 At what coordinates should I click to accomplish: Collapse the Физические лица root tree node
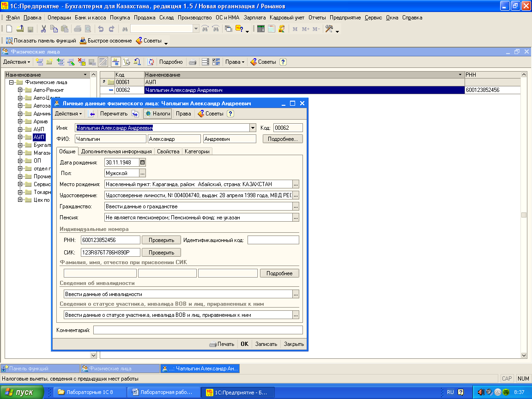point(11,82)
